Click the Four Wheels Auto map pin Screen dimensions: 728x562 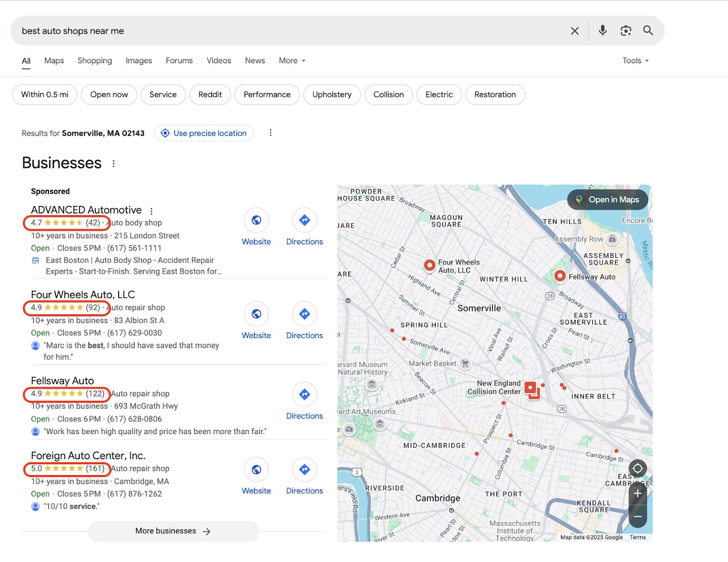pos(429,265)
